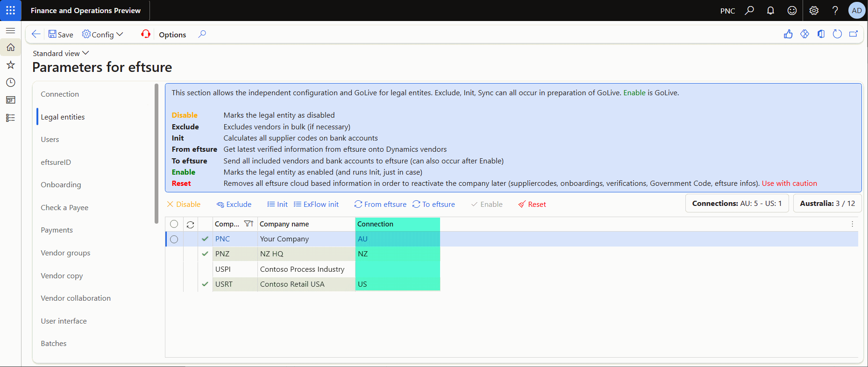The width and height of the screenshot is (868, 367).
Task: Click the thumbs-up personalize icon
Action: point(788,34)
